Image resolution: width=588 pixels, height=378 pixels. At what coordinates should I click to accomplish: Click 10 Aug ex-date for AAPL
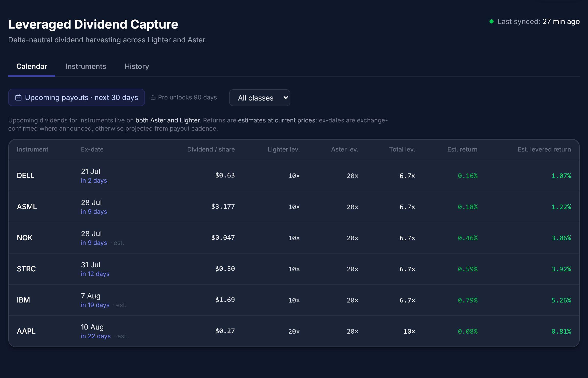click(92, 327)
